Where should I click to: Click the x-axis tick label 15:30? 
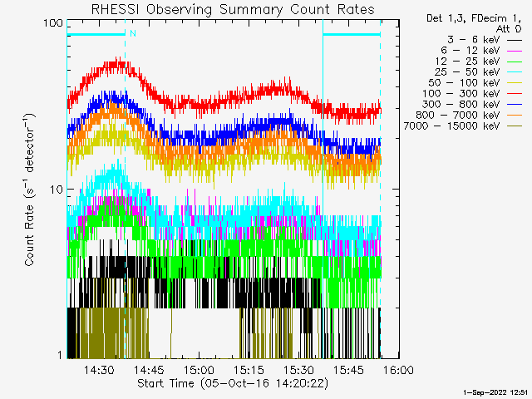(298, 370)
